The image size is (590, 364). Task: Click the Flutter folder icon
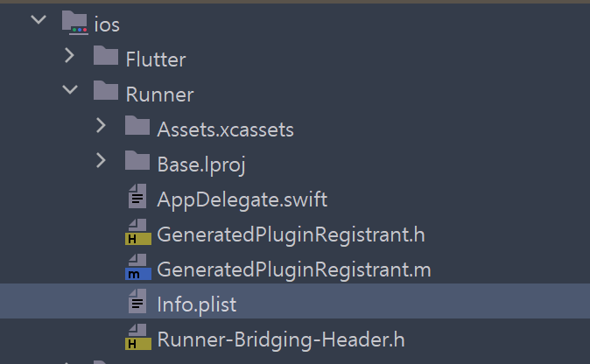[106, 55]
